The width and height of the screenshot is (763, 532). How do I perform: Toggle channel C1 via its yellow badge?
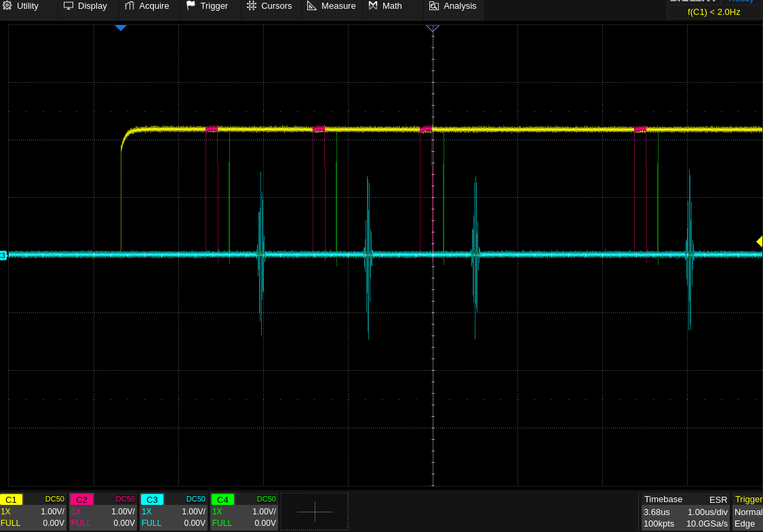click(x=12, y=499)
